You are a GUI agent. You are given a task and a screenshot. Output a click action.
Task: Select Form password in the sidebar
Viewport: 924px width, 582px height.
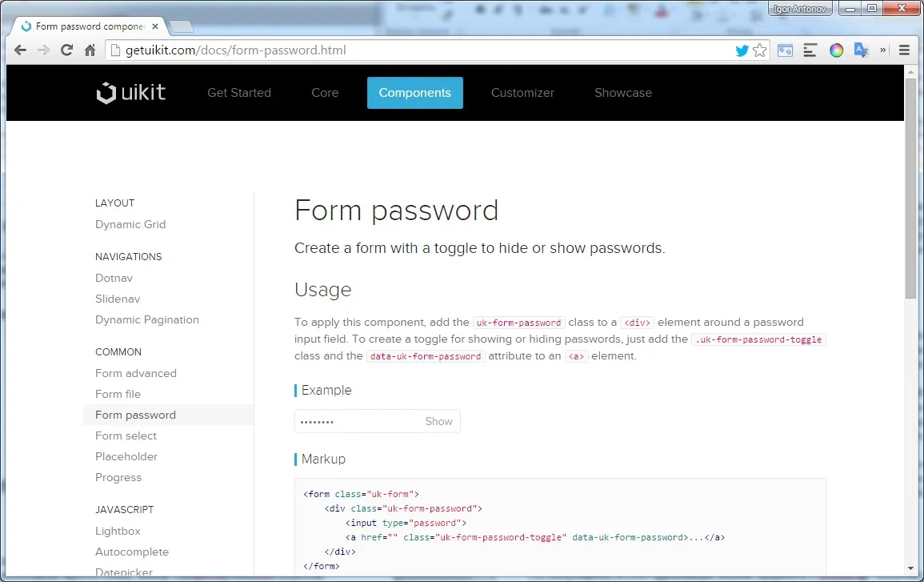(169, 415)
